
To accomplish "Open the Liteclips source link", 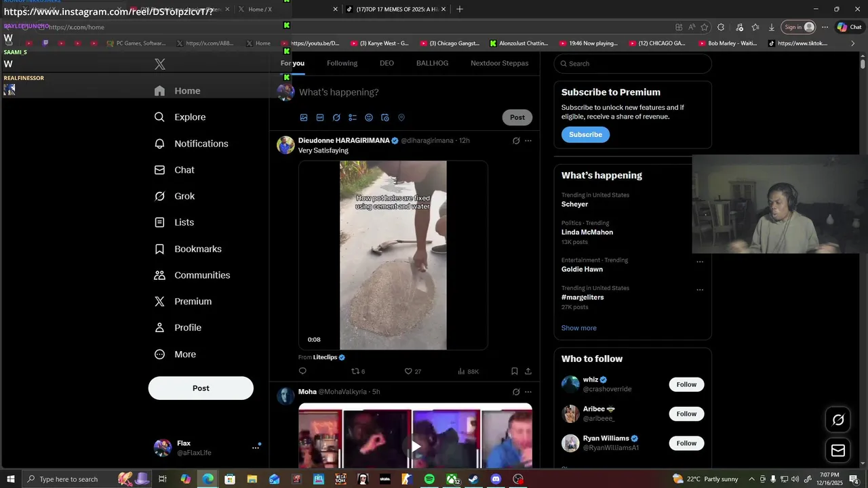I will coord(330,357).
